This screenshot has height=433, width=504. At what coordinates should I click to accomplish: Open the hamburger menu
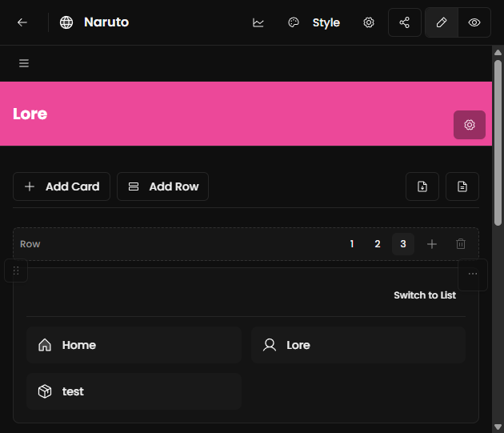coord(24,63)
